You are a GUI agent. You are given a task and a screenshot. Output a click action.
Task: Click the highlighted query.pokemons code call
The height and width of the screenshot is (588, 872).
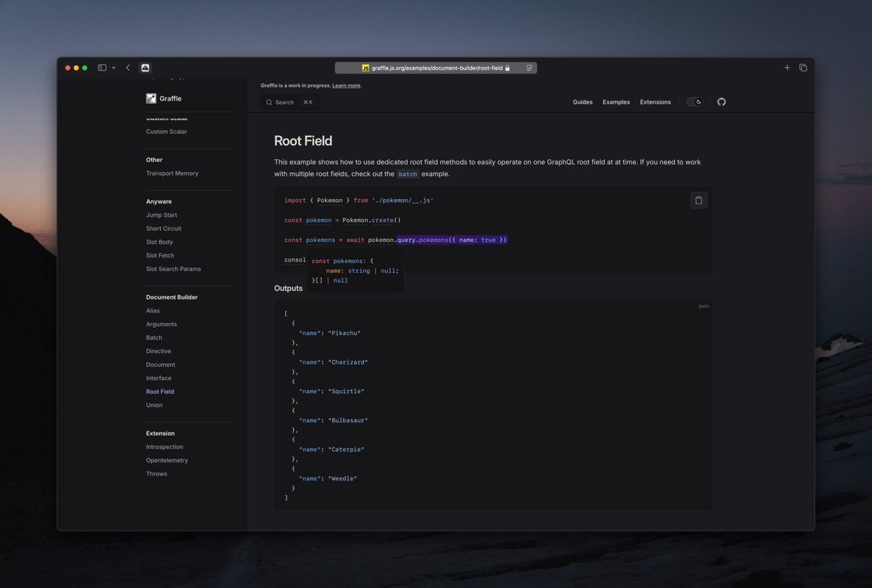click(452, 240)
